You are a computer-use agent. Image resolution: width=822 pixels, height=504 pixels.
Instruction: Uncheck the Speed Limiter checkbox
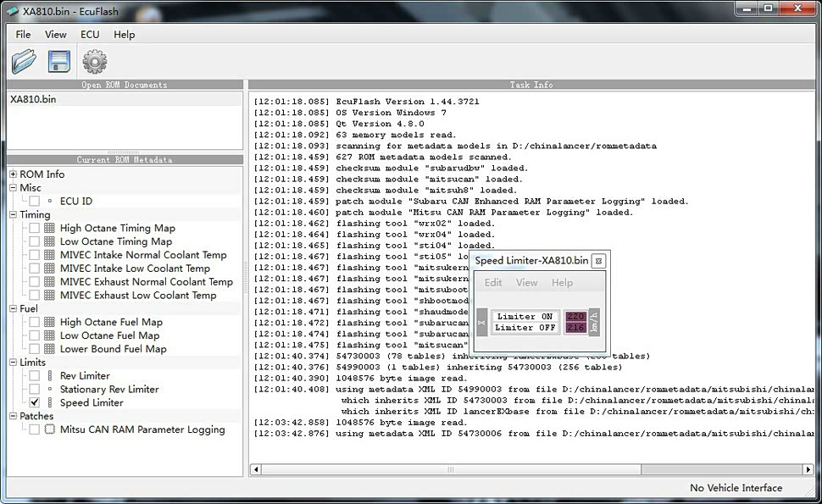coord(34,403)
